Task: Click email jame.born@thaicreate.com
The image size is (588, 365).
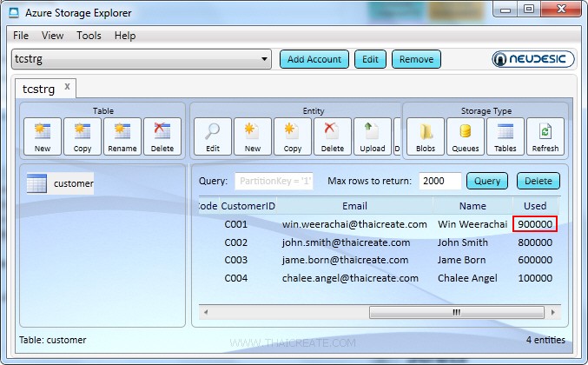Action: coord(345,260)
